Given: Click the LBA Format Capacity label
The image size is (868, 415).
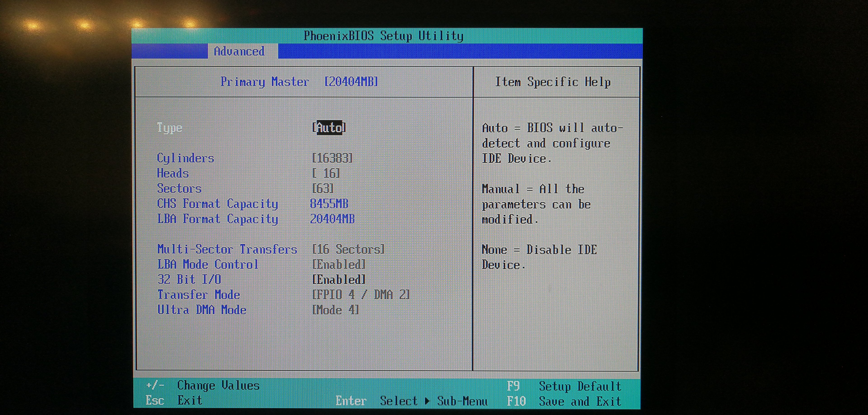Looking at the screenshot, I should [218, 219].
